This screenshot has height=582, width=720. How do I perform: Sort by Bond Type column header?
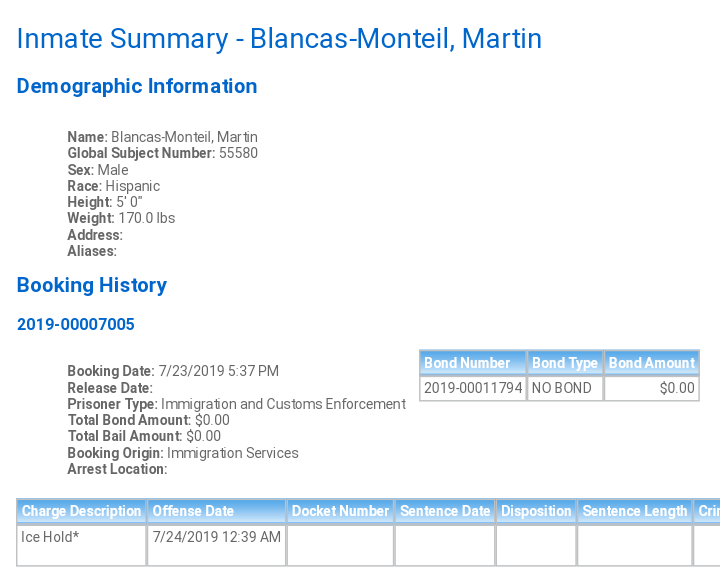565,363
